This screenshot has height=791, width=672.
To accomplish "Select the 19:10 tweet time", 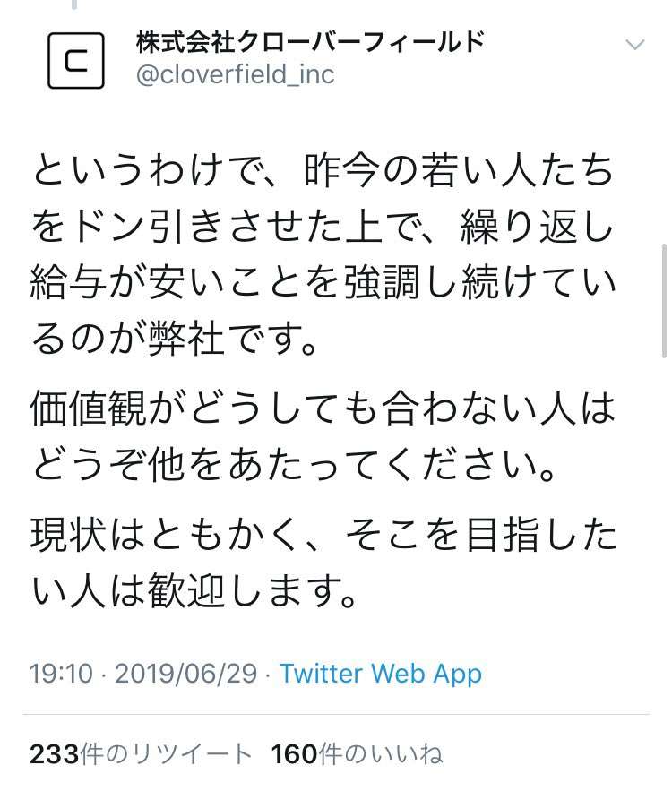I will coord(62,674).
